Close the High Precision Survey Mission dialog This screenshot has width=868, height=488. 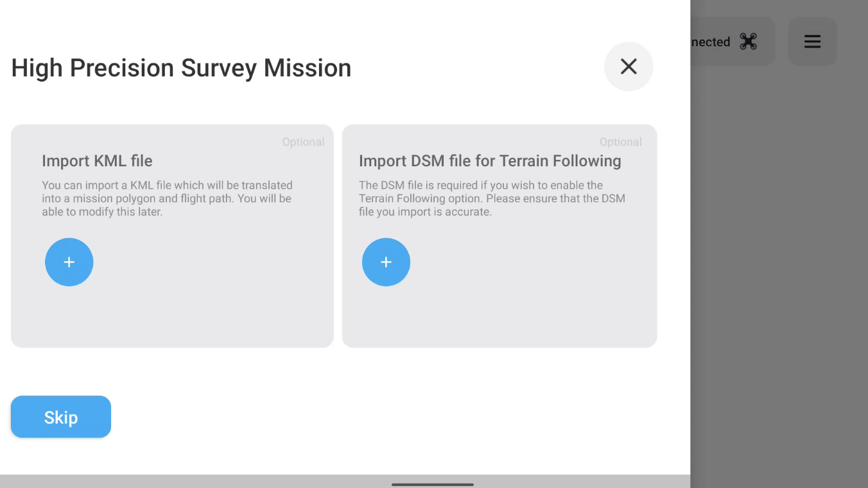click(628, 66)
